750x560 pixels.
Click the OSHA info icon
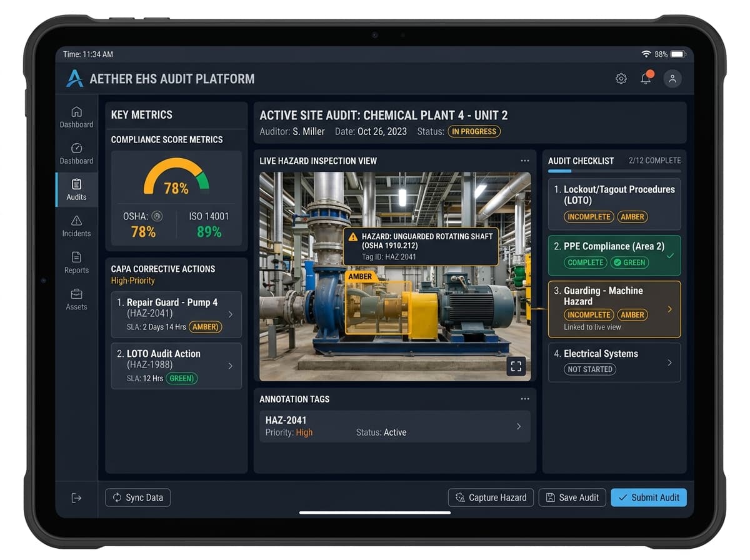tap(157, 216)
